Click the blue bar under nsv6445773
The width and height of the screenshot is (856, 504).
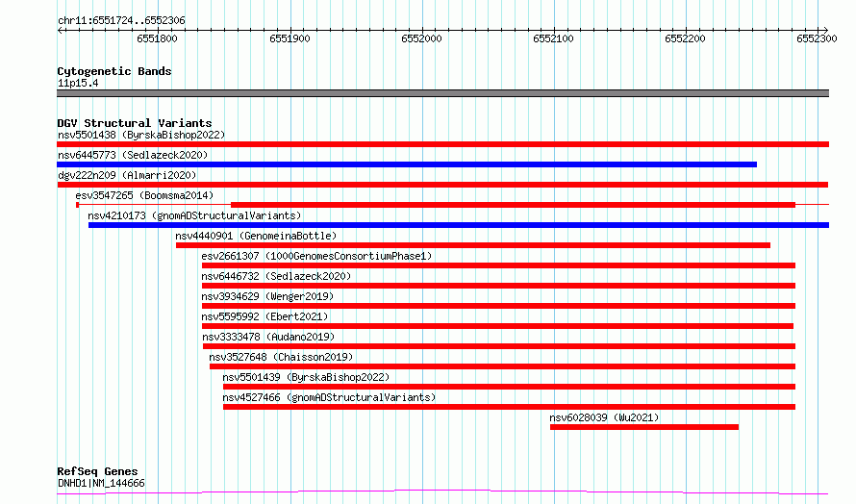click(x=407, y=164)
